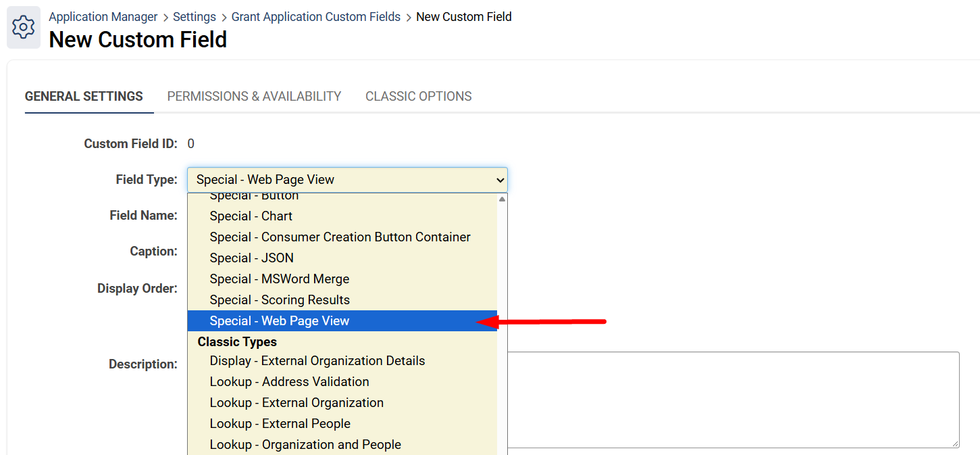
Task: Choose Special - Consumer Creation Button Container
Action: tap(342, 237)
